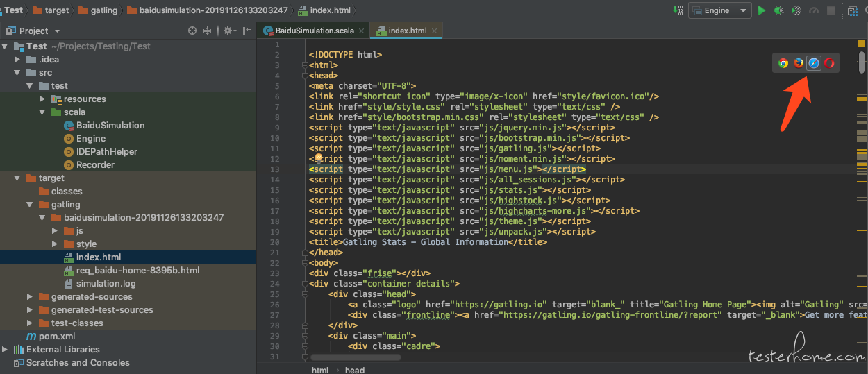The image size is (868, 374).
Task: Collapse the baidusimulation-20191126133203247 folder
Action: tap(43, 218)
